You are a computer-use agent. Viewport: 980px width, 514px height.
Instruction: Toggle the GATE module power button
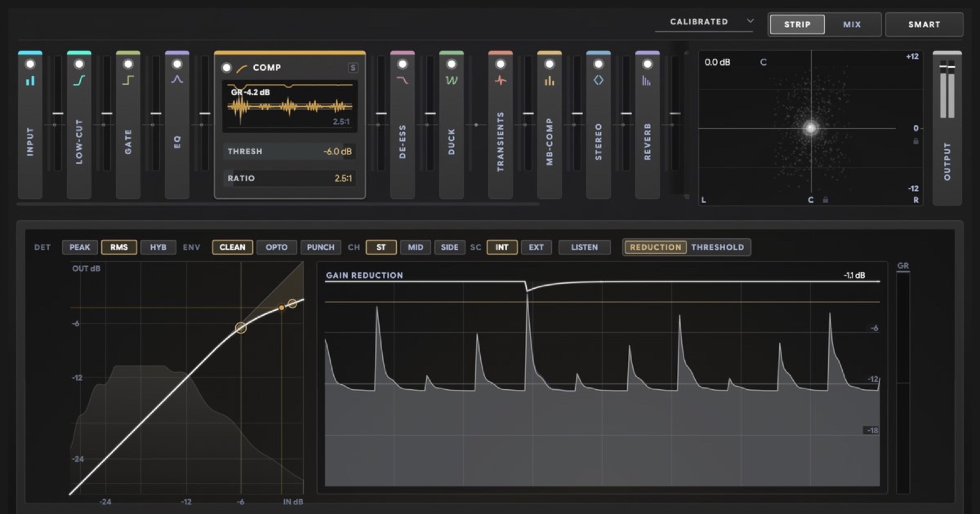128,64
